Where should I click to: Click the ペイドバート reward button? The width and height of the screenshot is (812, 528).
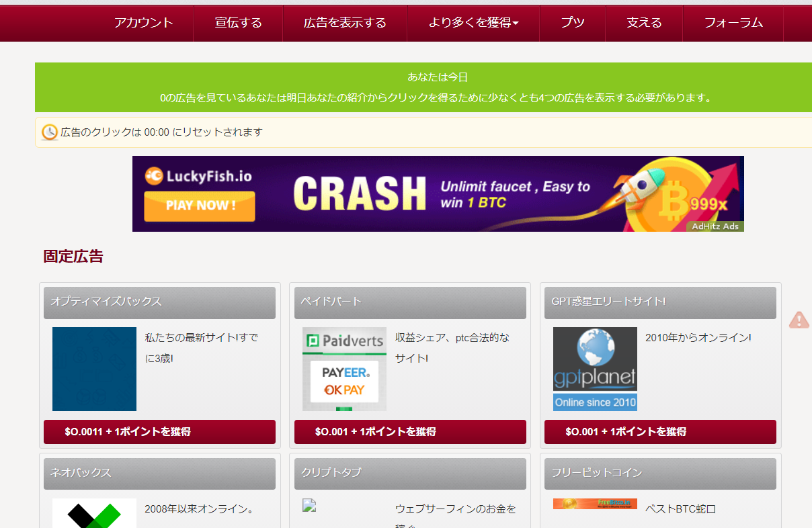[410, 432]
